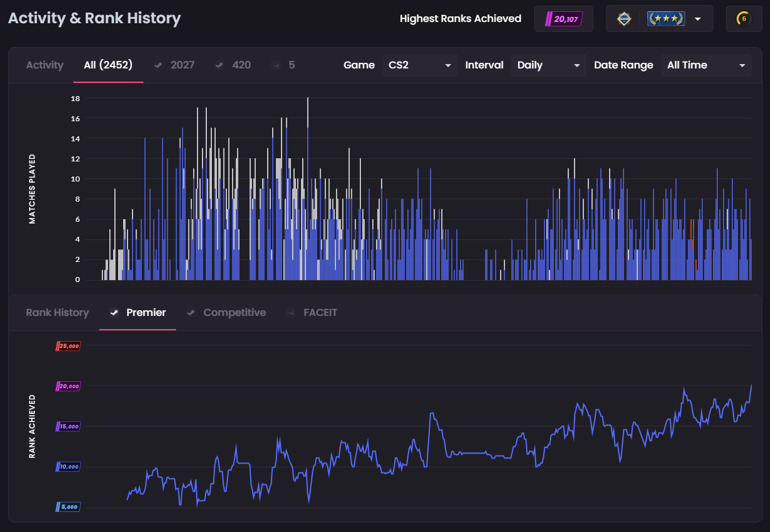Open the Date Range dropdown showing All Time
The height and width of the screenshot is (532, 770).
pyautogui.click(x=706, y=65)
